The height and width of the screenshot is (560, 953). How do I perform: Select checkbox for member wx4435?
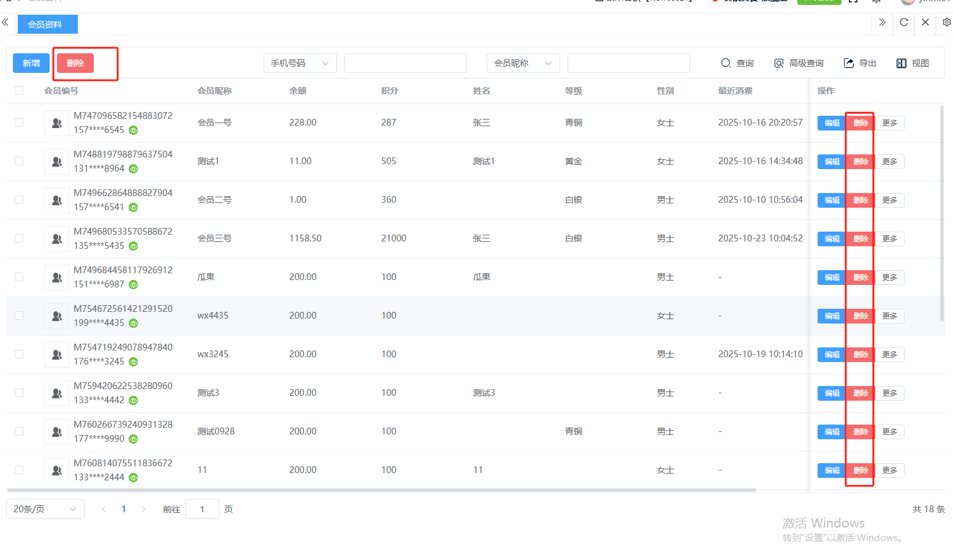[19, 316]
